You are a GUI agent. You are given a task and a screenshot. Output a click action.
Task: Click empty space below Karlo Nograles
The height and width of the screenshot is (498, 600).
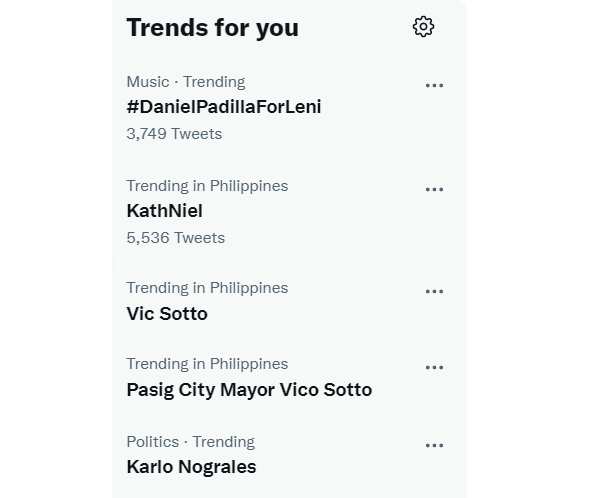coord(289,489)
